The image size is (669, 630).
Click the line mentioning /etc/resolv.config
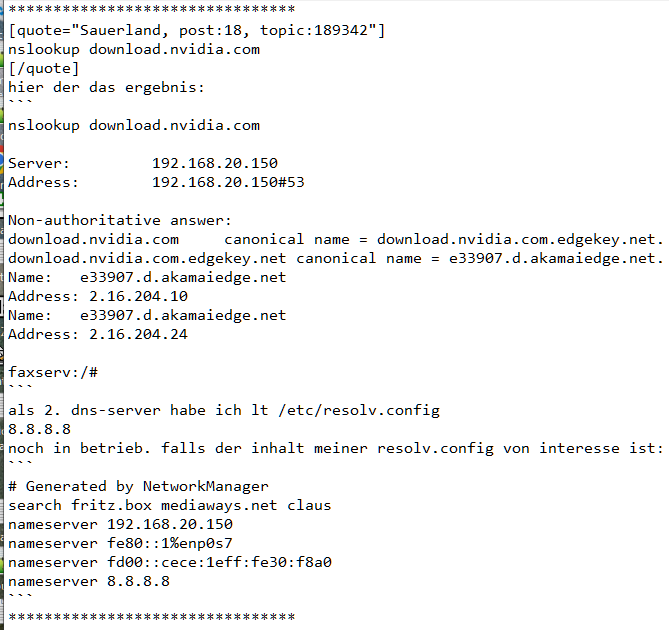(223, 410)
